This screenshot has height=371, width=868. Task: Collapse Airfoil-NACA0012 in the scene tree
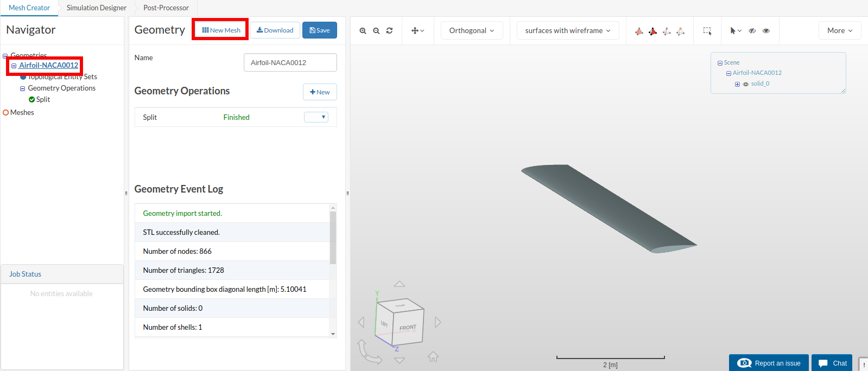coord(728,73)
